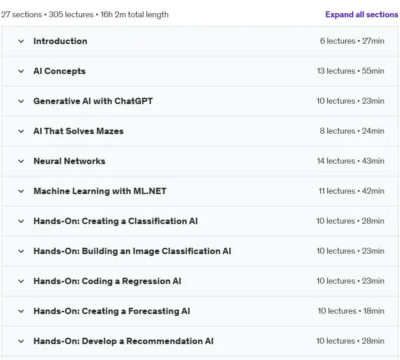Expand the Building an Image Classification AI chevron

point(21,251)
